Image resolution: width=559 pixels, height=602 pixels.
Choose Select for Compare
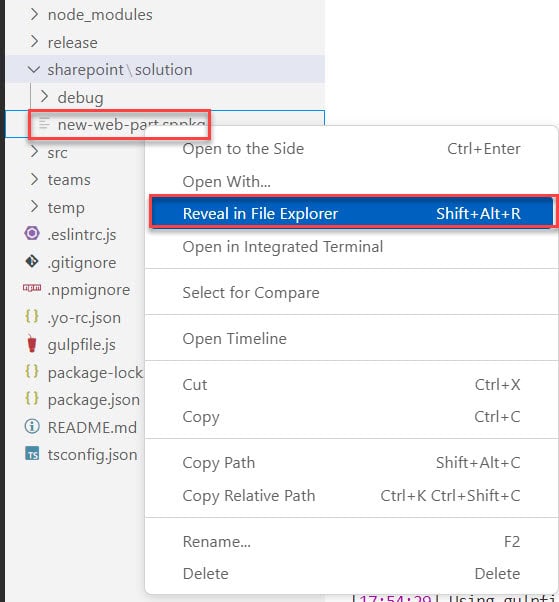click(351, 293)
